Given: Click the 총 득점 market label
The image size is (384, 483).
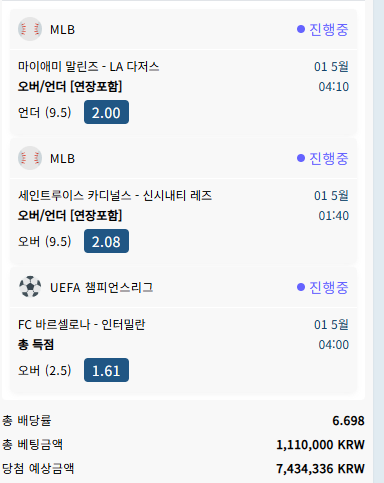Looking at the screenshot, I should coord(36,345).
